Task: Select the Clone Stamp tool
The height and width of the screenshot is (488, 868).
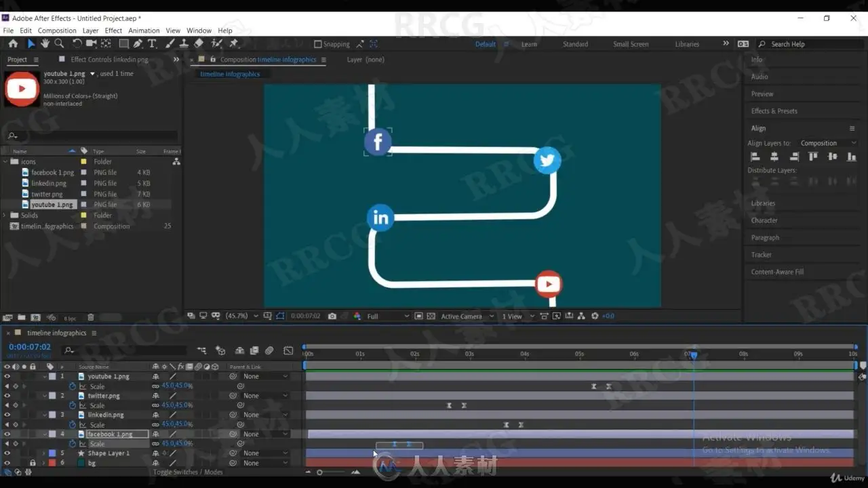Action: click(x=184, y=43)
